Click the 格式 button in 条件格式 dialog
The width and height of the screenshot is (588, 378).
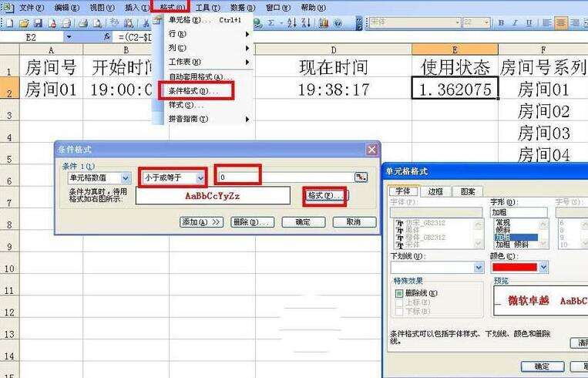(324, 196)
